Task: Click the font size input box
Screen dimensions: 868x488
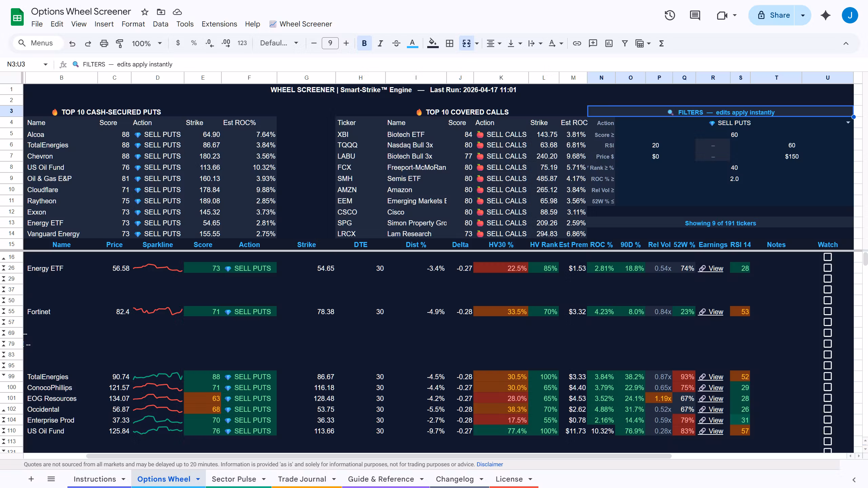Action: pos(330,43)
